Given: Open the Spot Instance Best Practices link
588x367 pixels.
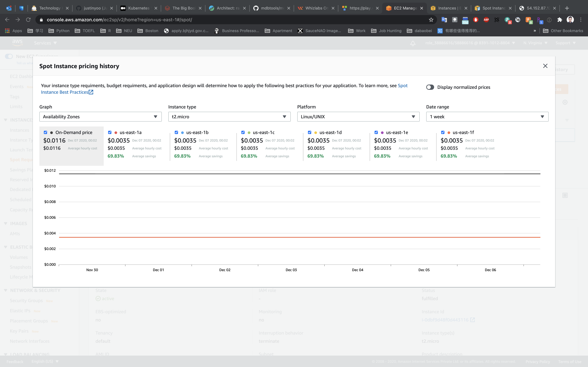Looking at the screenshot, I should (64, 92).
